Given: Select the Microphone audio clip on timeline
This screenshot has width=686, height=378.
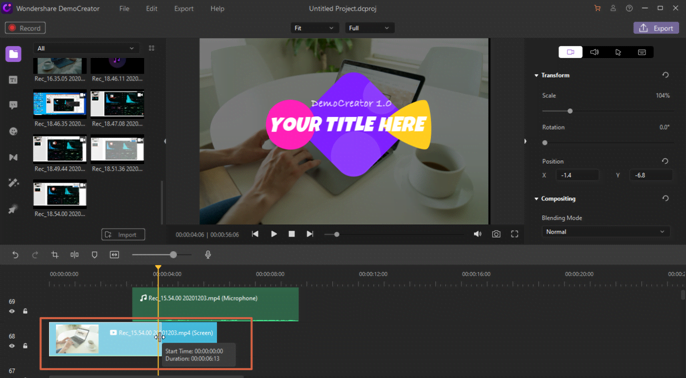Looking at the screenshot, I should point(215,304).
